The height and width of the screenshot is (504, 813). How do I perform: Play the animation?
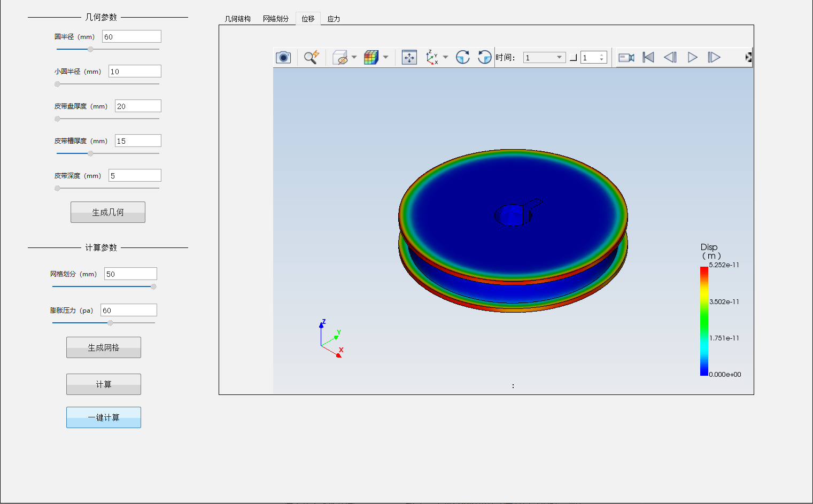(x=692, y=57)
